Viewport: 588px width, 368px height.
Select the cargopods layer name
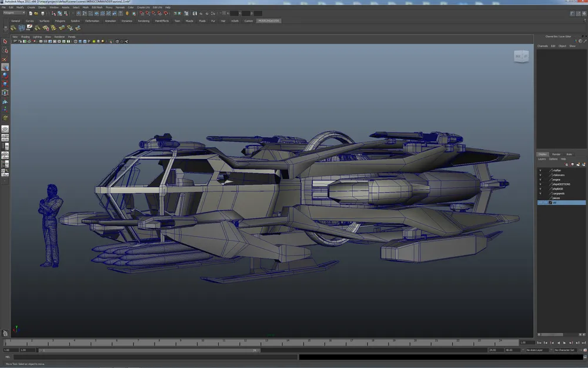click(559, 193)
